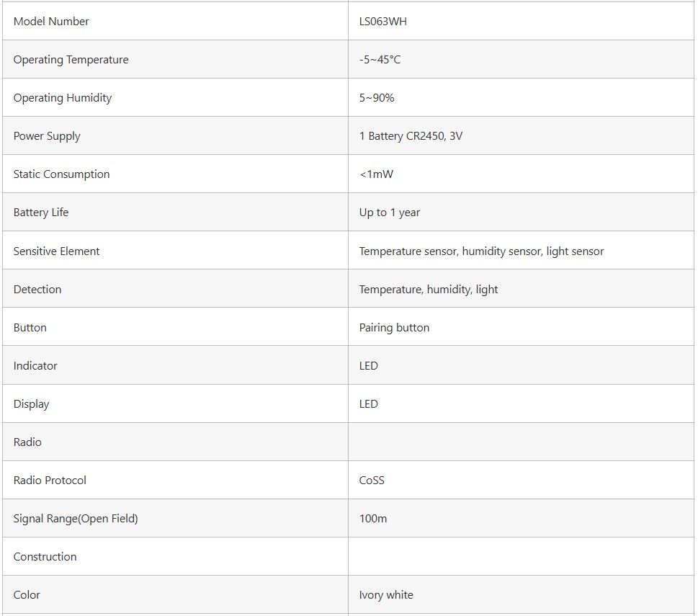
Task: Click the Signal Range(Open Field) label
Action: click(75, 519)
